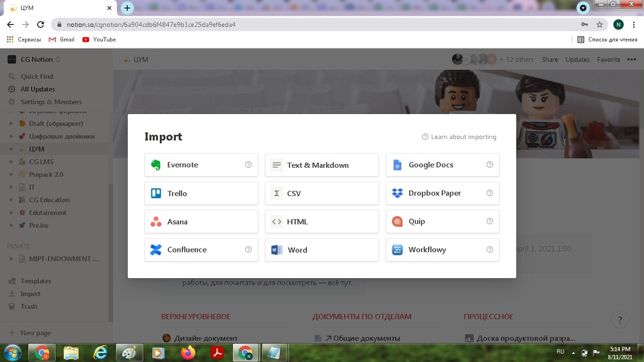The image size is (644, 362).
Task: Expand CG LMS page toggle
Action: [x=11, y=161]
